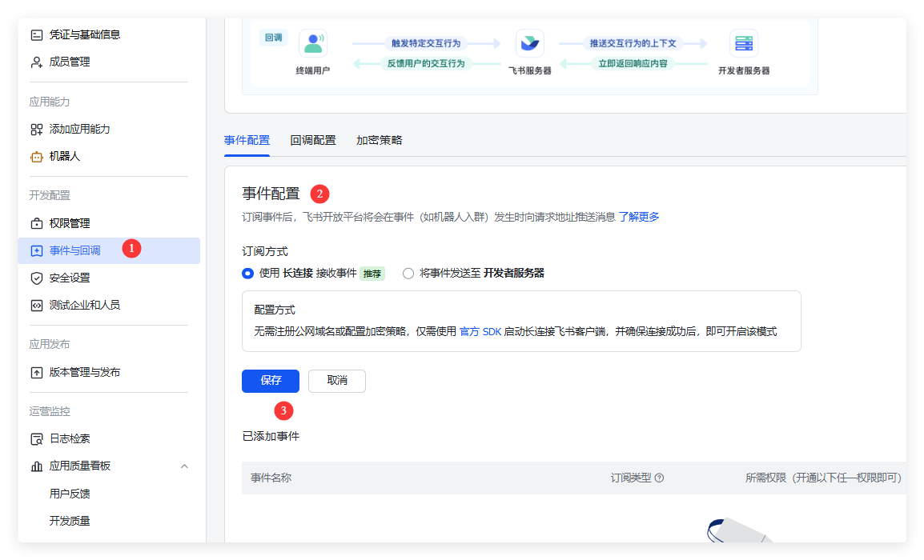Screen dimensions: 924x560
Task: Click the 版本管理与发布 upload icon
Action: point(36,372)
